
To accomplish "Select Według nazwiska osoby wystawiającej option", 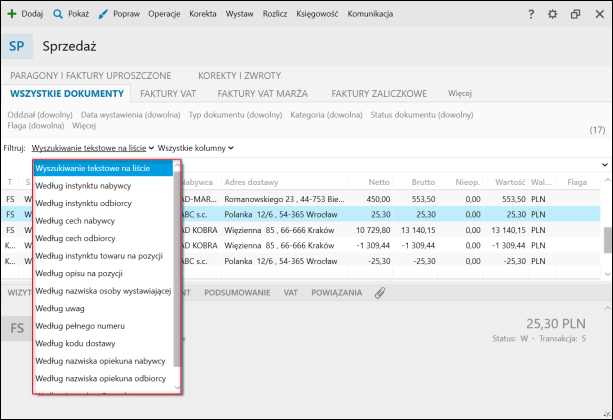I will tap(103, 291).
